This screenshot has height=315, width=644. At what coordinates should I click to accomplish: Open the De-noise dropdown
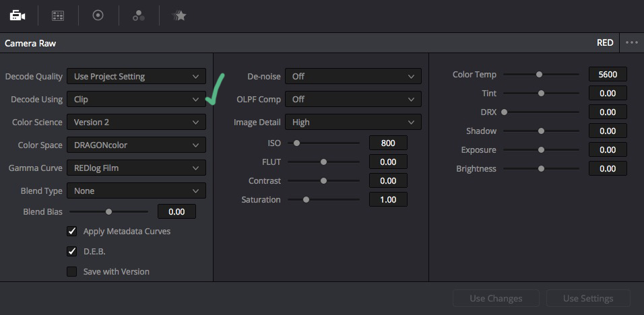[353, 76]
